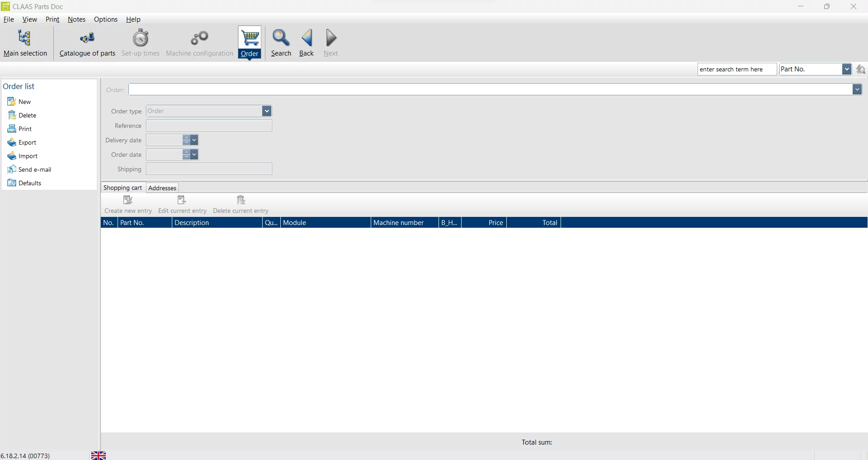Open the Part No. search type dropdown
This screenshot has height=460, width=868.
coord(847,69)
